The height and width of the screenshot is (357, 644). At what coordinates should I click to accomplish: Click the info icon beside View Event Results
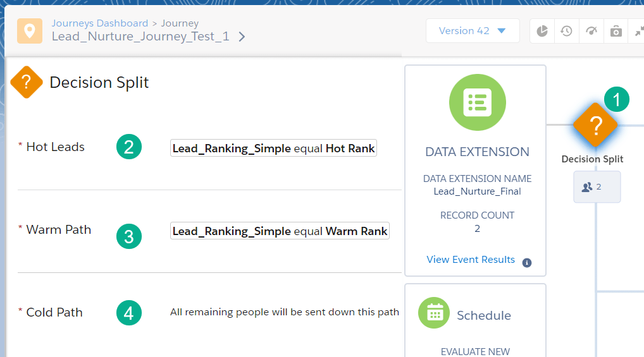[x=527, y=263]
